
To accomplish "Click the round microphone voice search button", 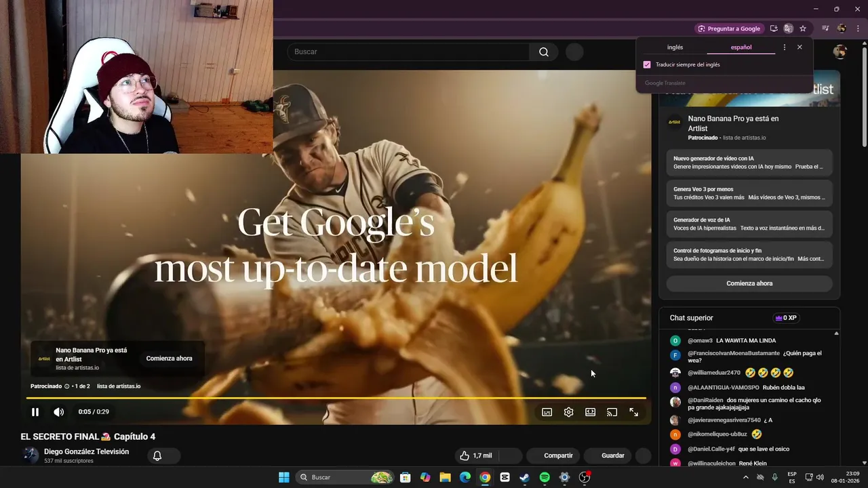I will coord(574,52).
